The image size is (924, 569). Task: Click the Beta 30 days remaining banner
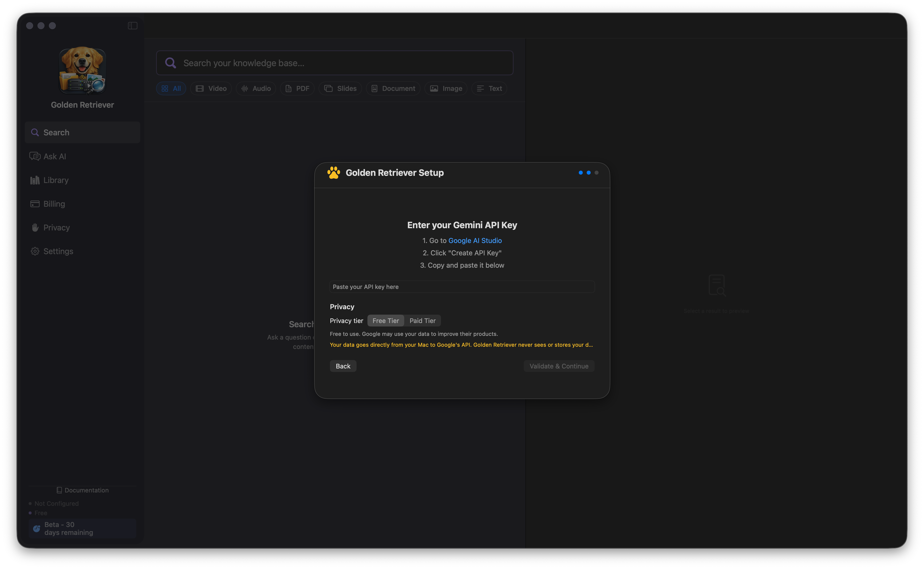pos(82,528)
